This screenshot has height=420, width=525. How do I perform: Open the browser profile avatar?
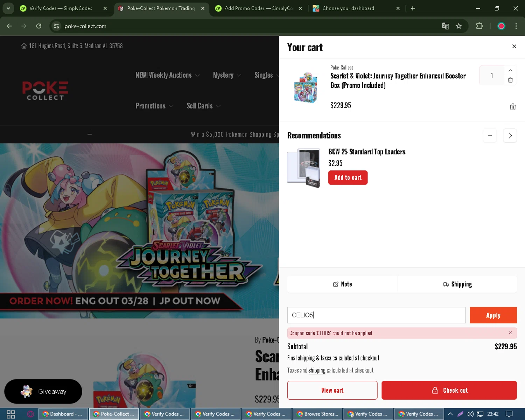click(501, 26)
